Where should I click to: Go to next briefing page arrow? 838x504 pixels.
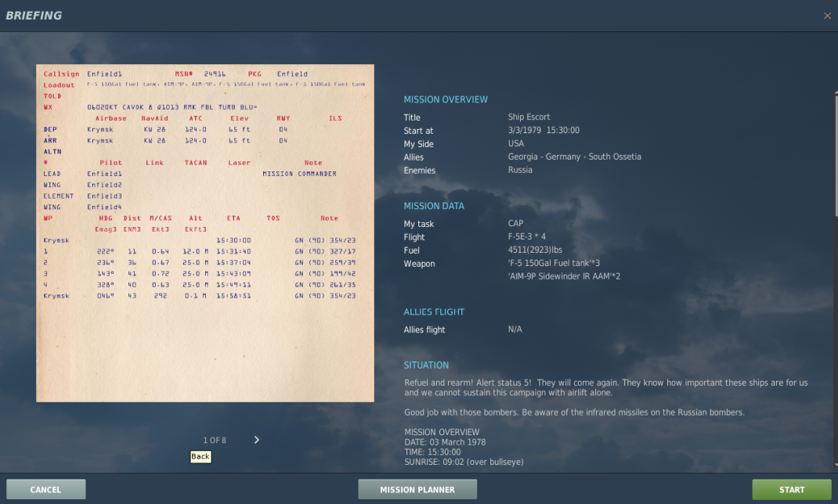(257, 440)
